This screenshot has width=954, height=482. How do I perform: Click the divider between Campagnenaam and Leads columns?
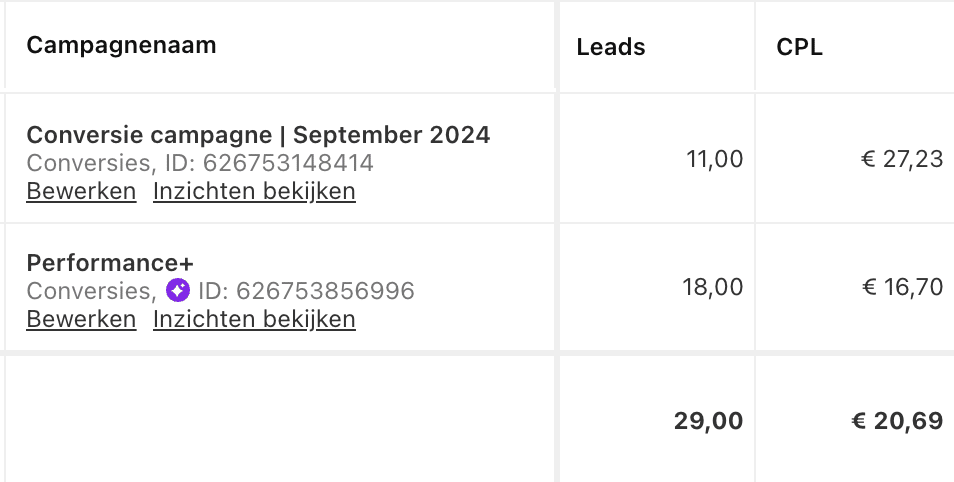coord(557,47)
